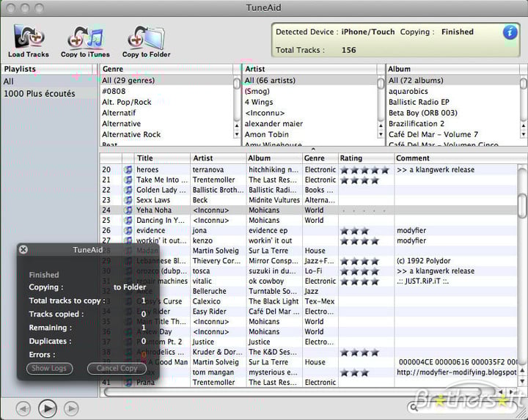
Task: Click the Cancel Copy button
Action: 117,369
